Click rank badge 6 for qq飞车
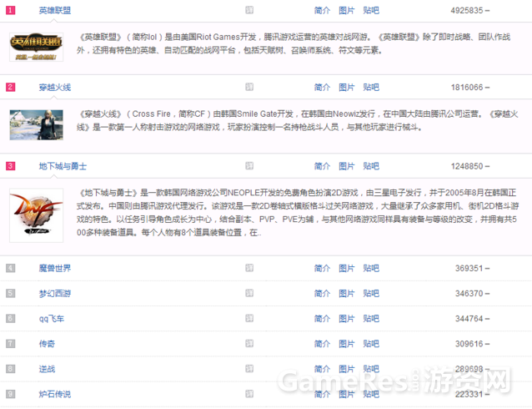 11,318
